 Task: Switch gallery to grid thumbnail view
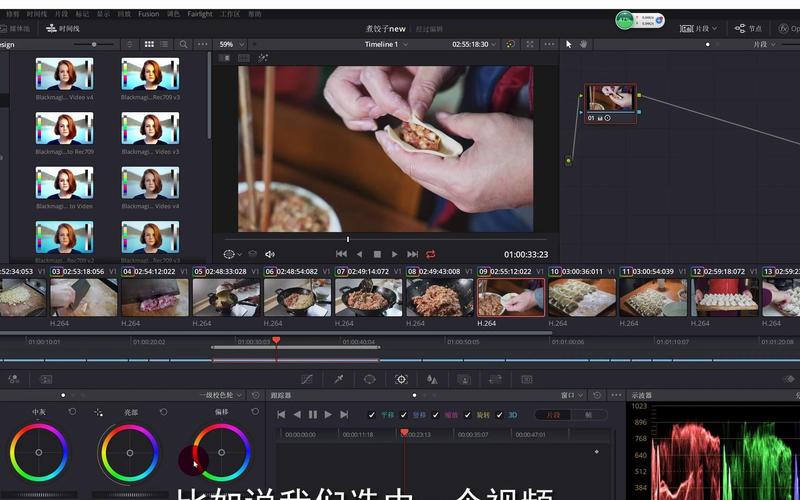(149, 44)
